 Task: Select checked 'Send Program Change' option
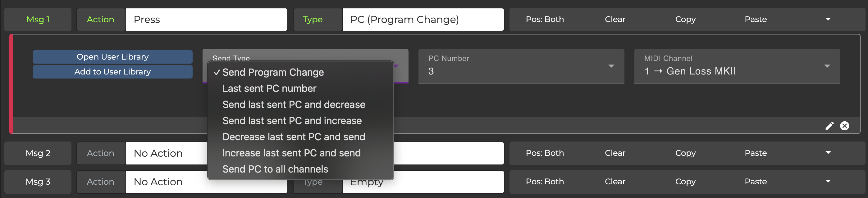coord(273,72)
